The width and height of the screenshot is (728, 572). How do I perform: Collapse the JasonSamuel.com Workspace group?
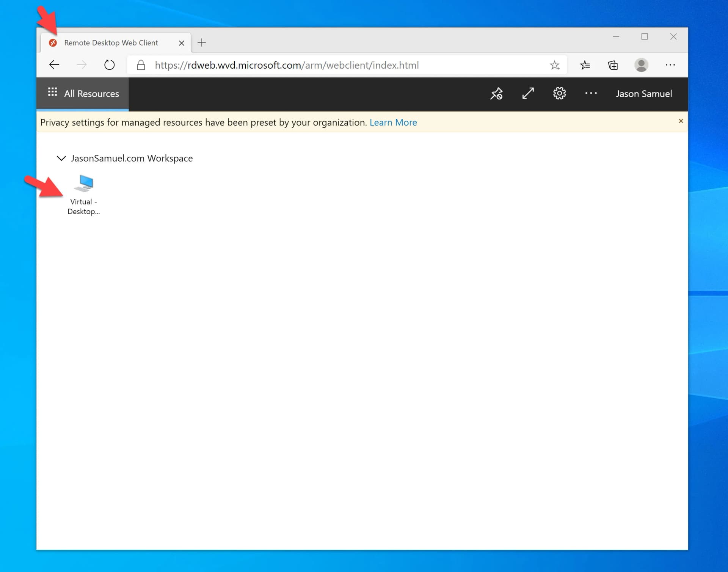tap(61, 158)
